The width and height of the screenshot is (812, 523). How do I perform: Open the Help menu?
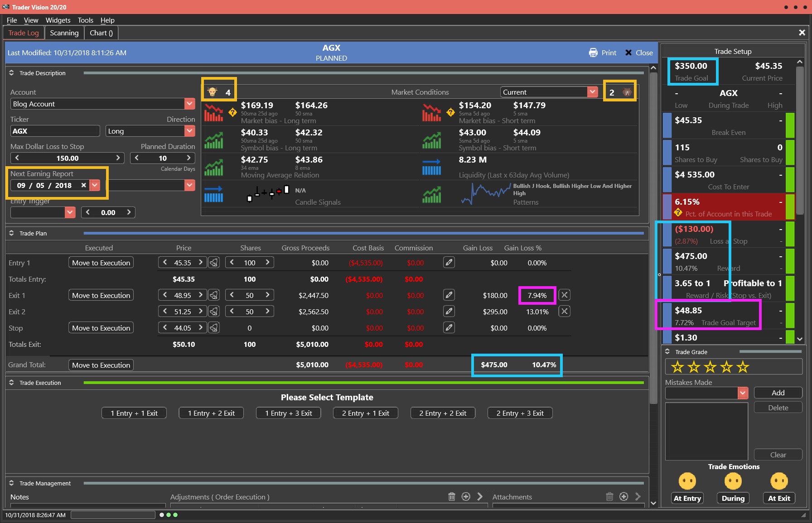click(x=107, y=20)
